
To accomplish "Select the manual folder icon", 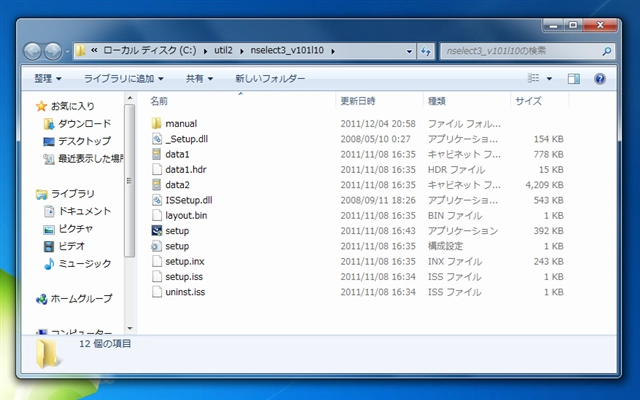I will tap(156, 123).
